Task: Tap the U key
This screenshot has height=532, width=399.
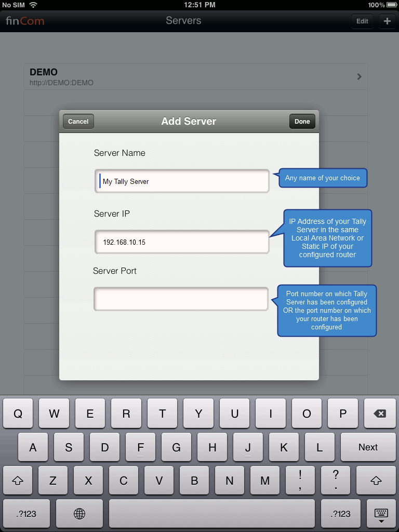Action: point(234,413)
